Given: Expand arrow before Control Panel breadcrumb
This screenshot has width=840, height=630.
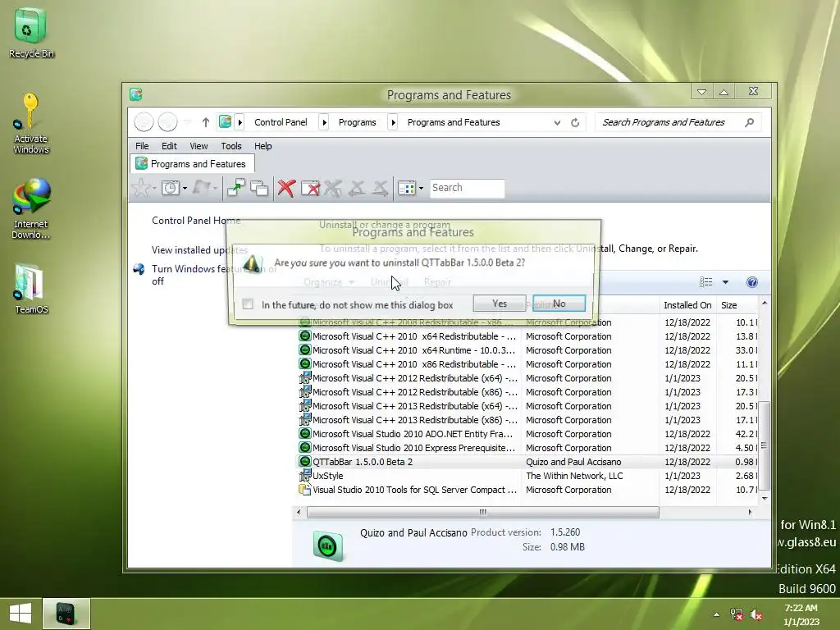Looking at the screenshot, I should (x=240, y=122).
